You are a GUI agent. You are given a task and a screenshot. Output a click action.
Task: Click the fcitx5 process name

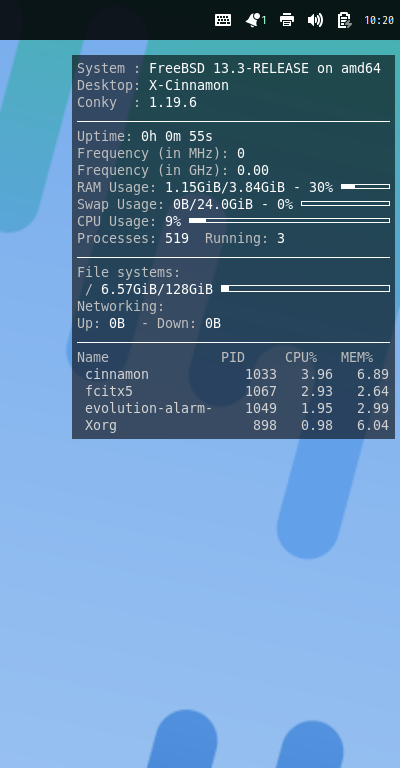109,391
